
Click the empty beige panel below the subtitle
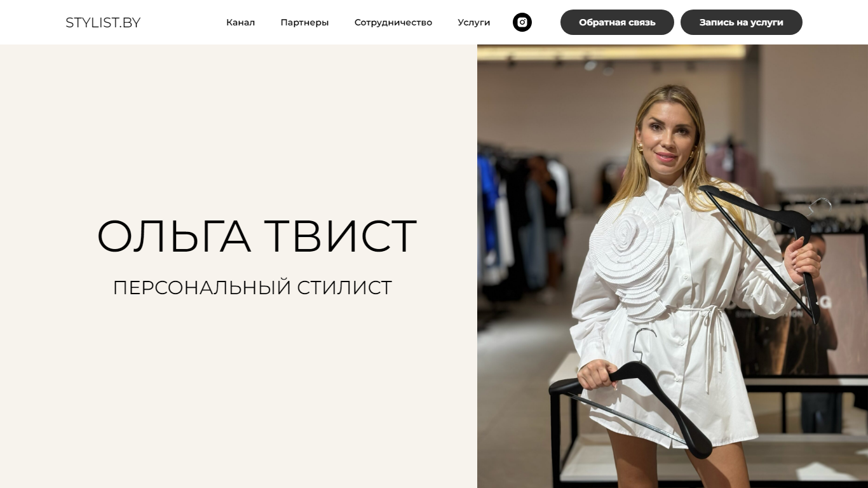(238, 394)
